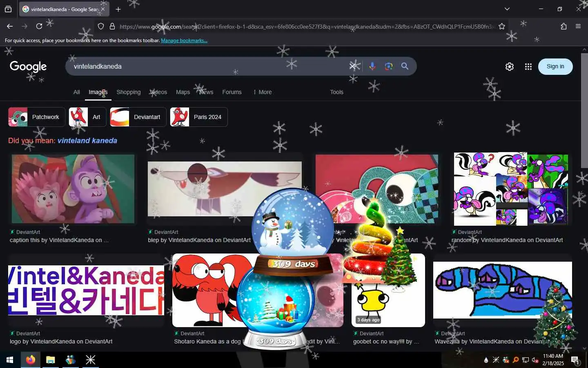Viewport: 588px width, 368px height.
Task: Switch to the Shopping tab
Action: coord(129,92)
